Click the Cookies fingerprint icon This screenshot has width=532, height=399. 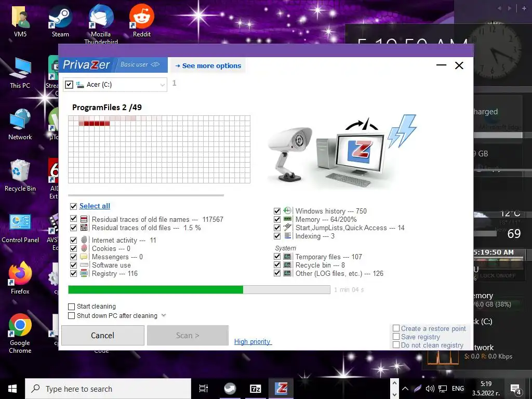tap(84, 248)
